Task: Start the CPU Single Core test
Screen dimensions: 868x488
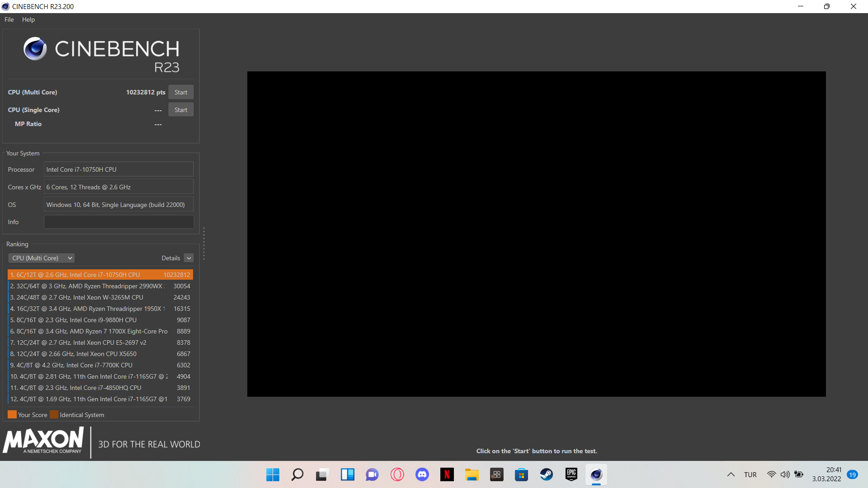Action: tap(181, 110)
